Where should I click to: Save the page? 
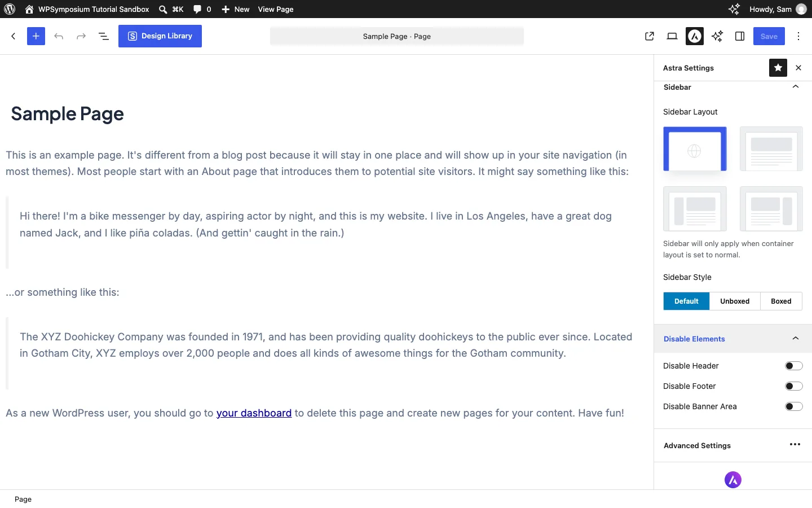click(769, 36)
